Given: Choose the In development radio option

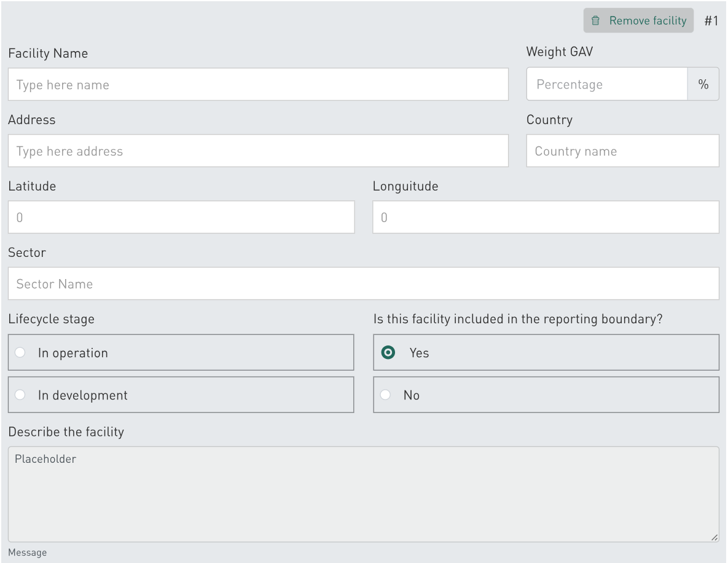Looking at the screenshot, I should point(20,395).
